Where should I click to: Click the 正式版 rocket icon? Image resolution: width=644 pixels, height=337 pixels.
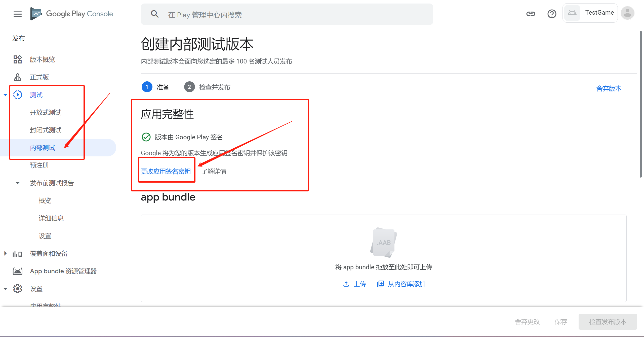(x=18, y=77)
